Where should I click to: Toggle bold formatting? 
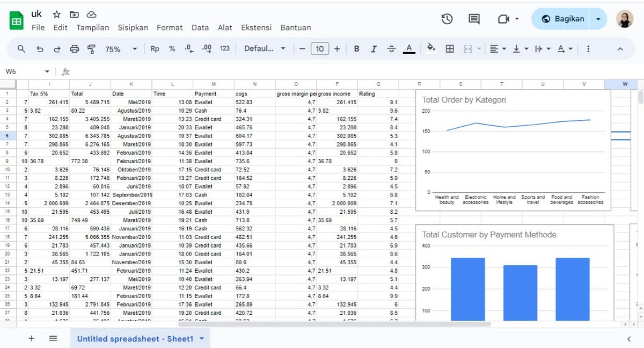[x=356, y=48]
